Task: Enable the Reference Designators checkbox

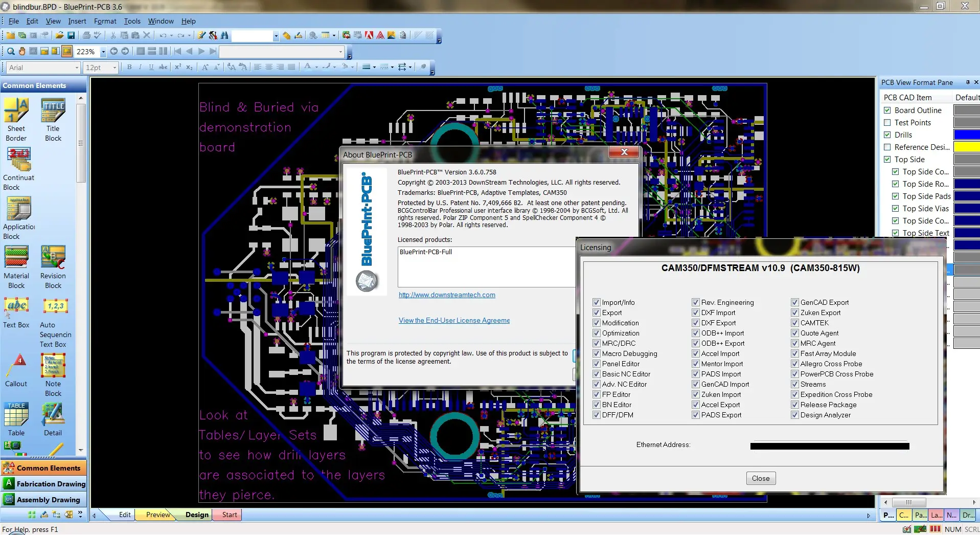Action: coord(887,147)
